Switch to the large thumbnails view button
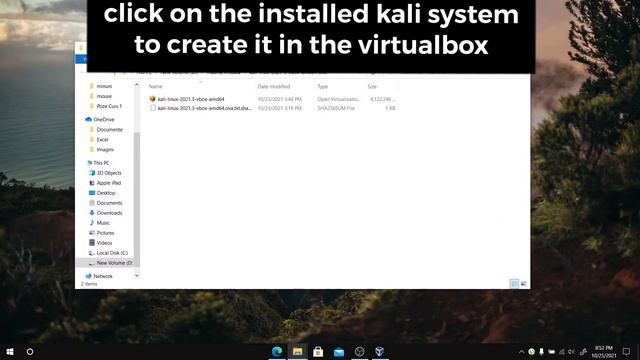640x360 pixels. [x=524, y=284]
